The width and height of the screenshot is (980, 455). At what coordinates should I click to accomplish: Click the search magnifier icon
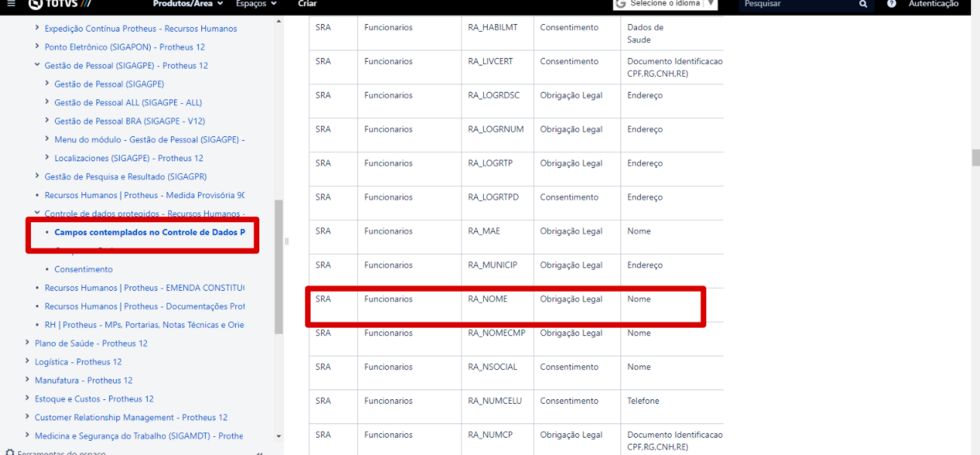[863, 4]
